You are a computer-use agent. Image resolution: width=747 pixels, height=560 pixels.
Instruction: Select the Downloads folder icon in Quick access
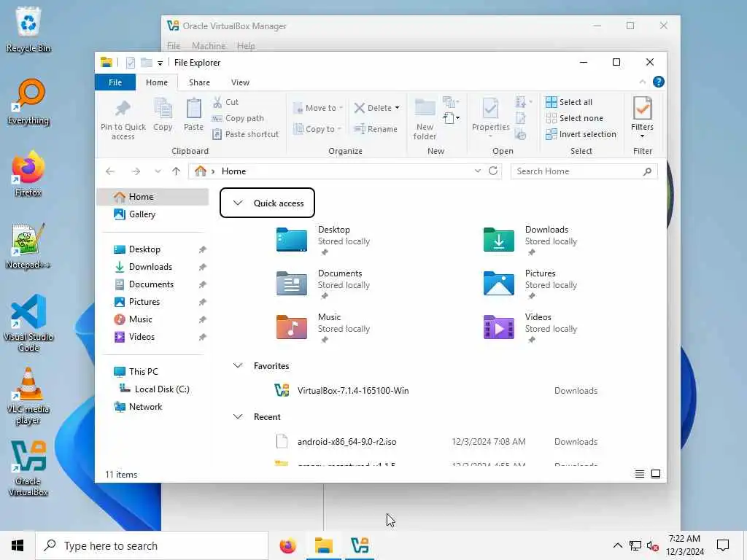click(499, 239)
